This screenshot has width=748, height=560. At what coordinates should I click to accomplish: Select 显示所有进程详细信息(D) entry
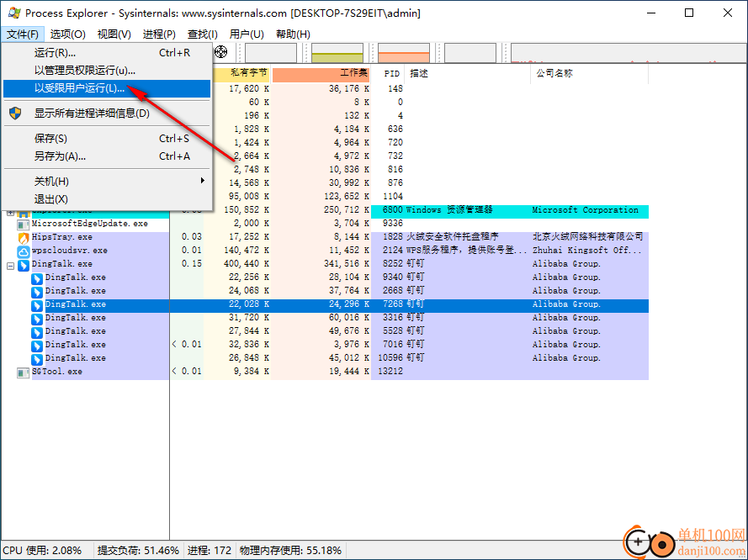tap(106, 114)
